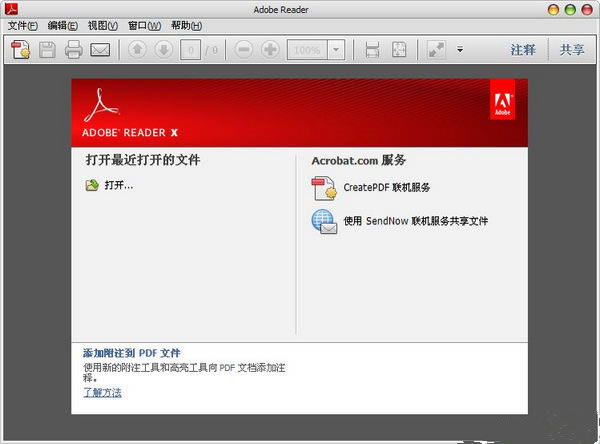This screenshot has height=444, width=600.
Task: Click the SendNow globe envelope icon
Action: (324, 221)
